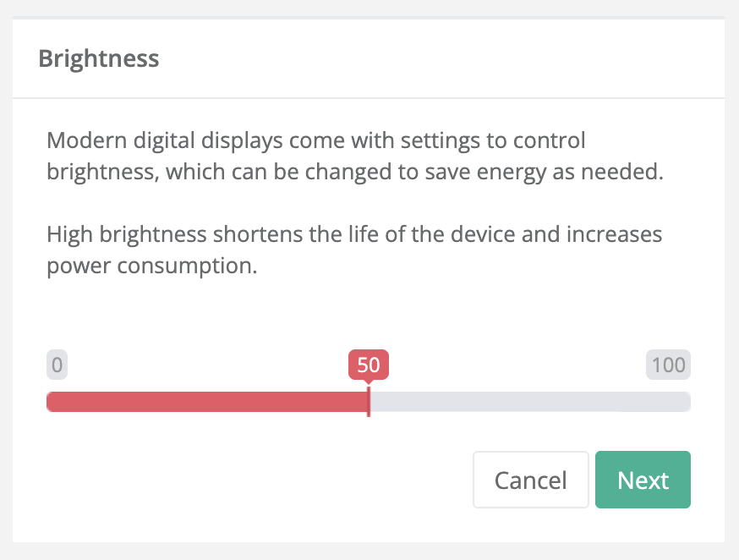Screen dimensions: 739x560
Task: Click the far right end of slider track
Action: click(x=687, y=403)
